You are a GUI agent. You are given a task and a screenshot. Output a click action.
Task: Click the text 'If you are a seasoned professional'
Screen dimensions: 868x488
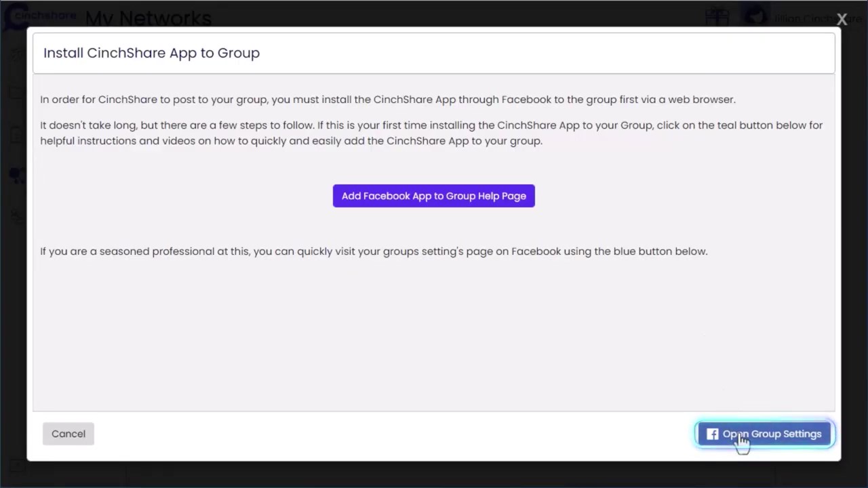pyautogui.click(x=374, y=251)
